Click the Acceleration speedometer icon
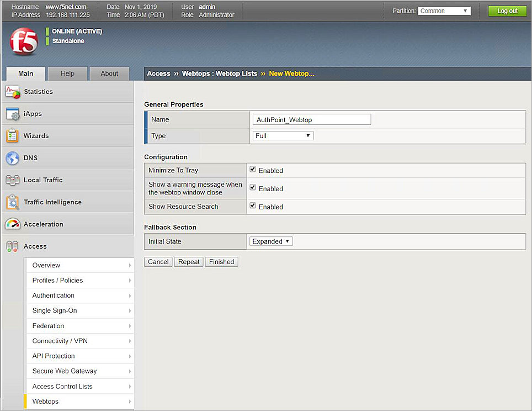The height and width of the screenshot is (411, 532). pos(14,224)
